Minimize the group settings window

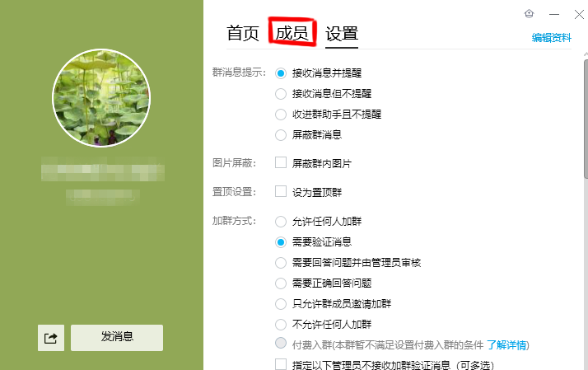(554, 14)
